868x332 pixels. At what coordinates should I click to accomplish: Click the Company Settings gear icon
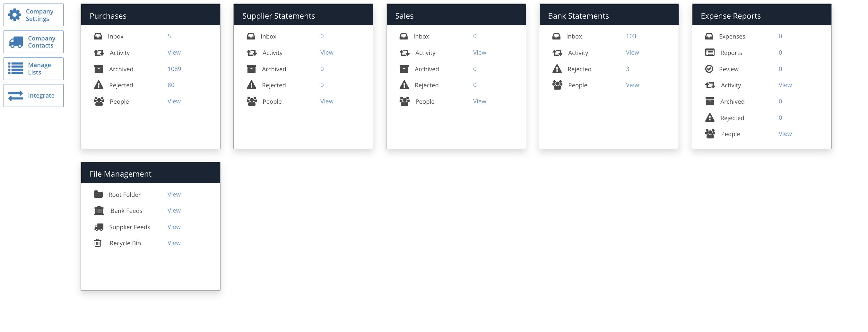(14, 15)
